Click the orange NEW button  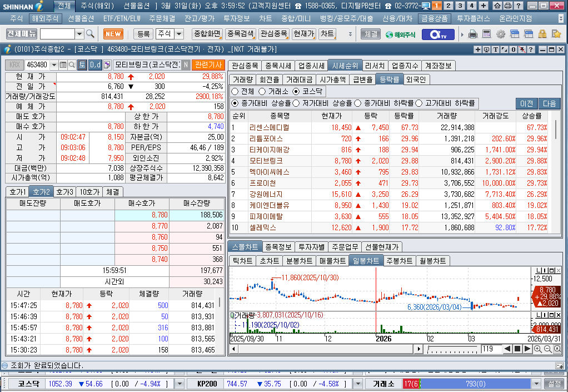coord(113,34)
